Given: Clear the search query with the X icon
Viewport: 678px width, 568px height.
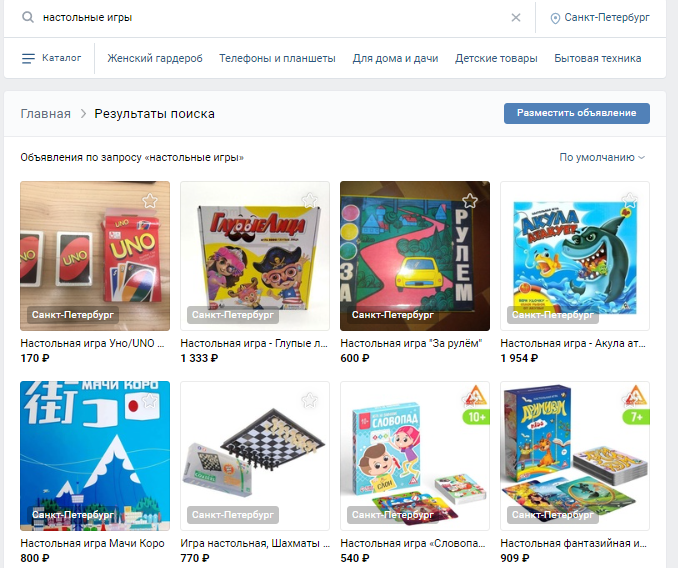Looking at the screenshot, I should [516, 17].
